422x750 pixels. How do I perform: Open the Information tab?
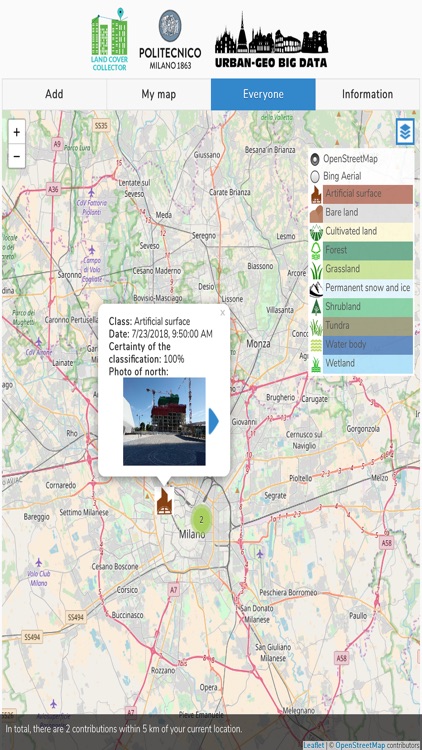[367, 94]
